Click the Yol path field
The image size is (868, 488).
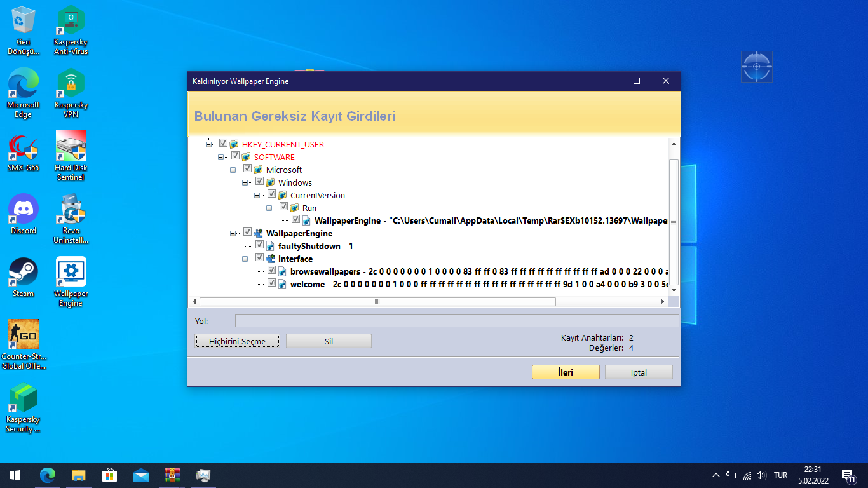[457, 321]
